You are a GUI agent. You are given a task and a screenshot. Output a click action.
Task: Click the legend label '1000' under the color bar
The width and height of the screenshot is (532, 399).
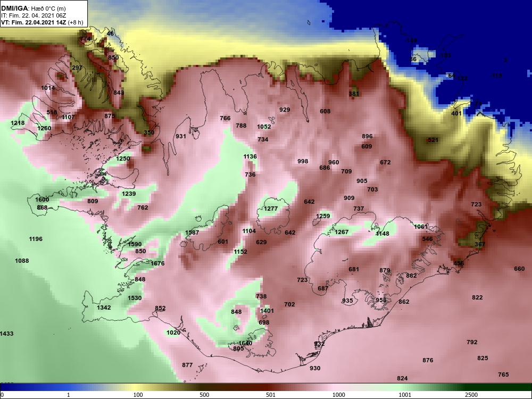[x=338, y=395]
